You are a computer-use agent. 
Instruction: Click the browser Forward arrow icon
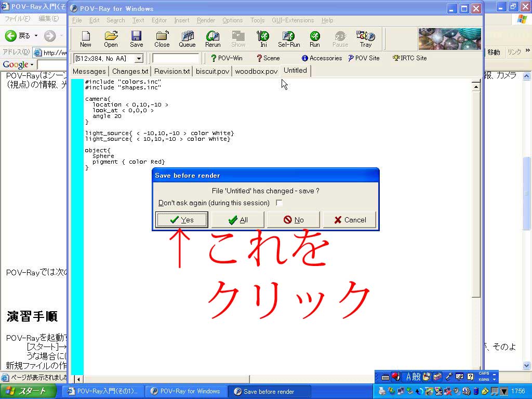pos(50,36)
